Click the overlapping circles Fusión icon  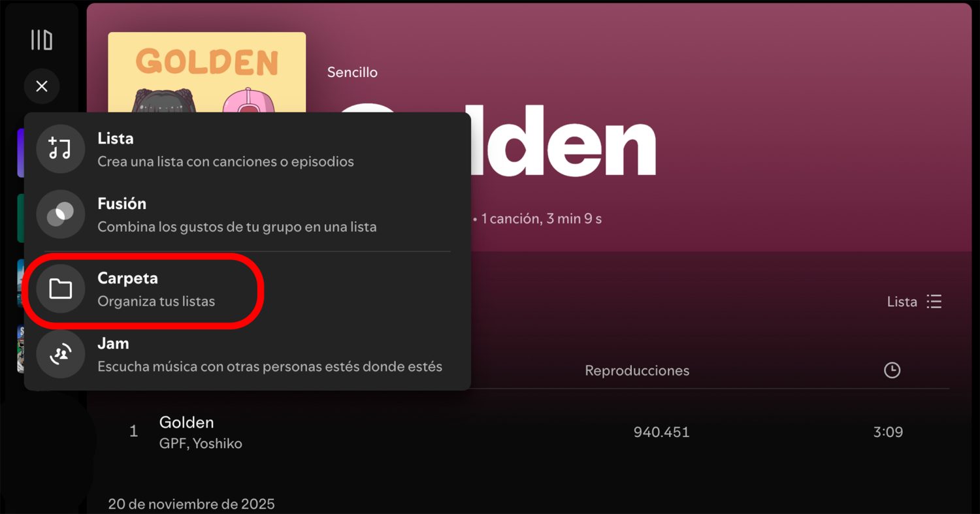(x=60, y=214)
